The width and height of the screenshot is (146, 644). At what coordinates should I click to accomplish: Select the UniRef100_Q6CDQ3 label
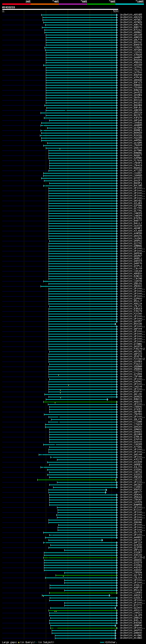(131, 485)
